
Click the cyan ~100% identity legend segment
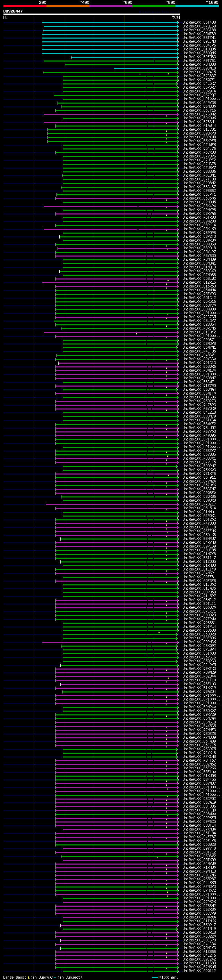197,6
